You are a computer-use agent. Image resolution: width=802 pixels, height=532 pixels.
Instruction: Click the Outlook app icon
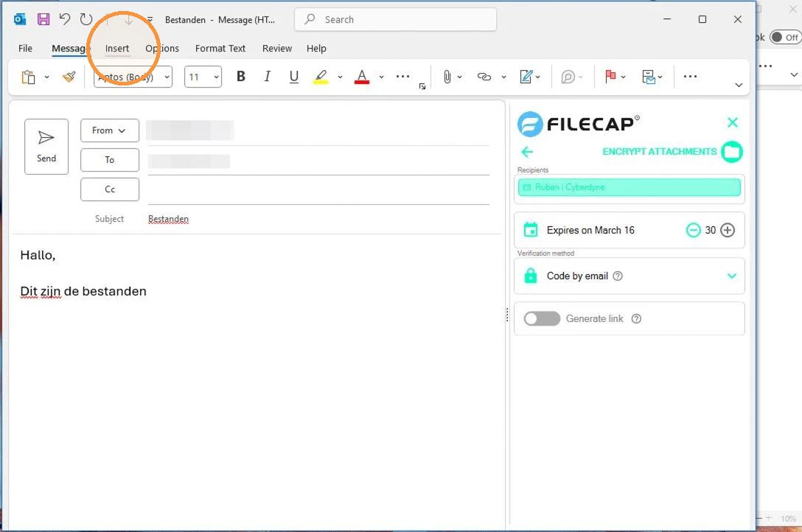(20, 19)
